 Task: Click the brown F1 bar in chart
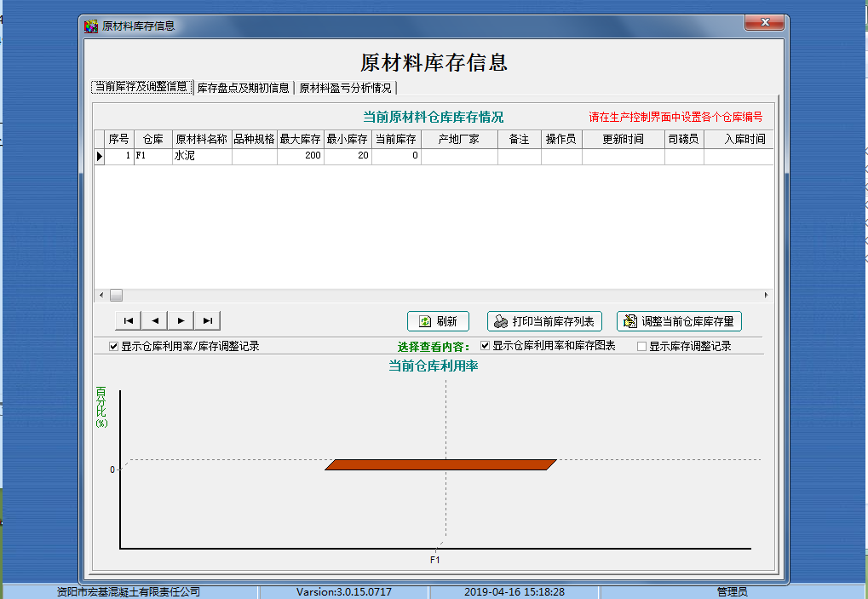[x=440, y=464]
